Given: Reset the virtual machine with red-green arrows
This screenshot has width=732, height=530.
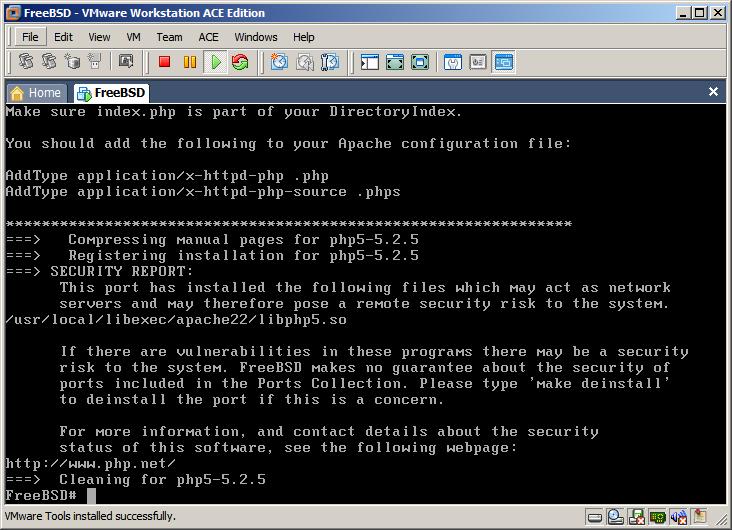Looking at the screenshot, I should [x=240, y=62].
